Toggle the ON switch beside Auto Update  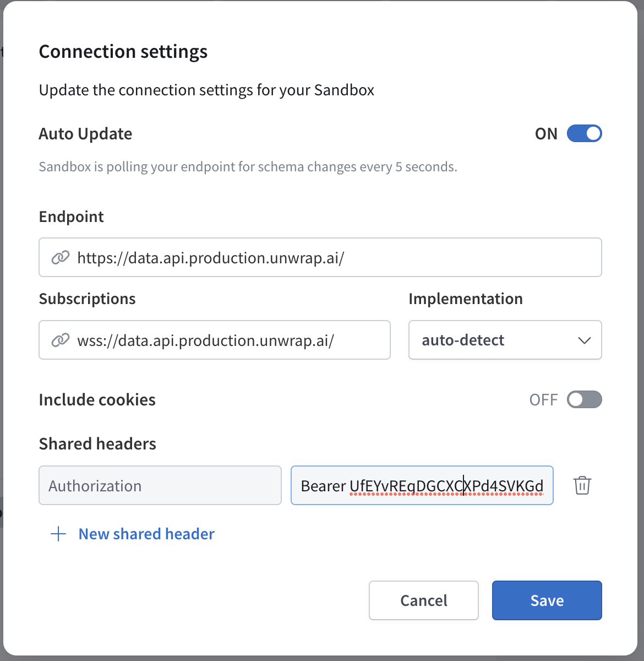click(585, 133)
